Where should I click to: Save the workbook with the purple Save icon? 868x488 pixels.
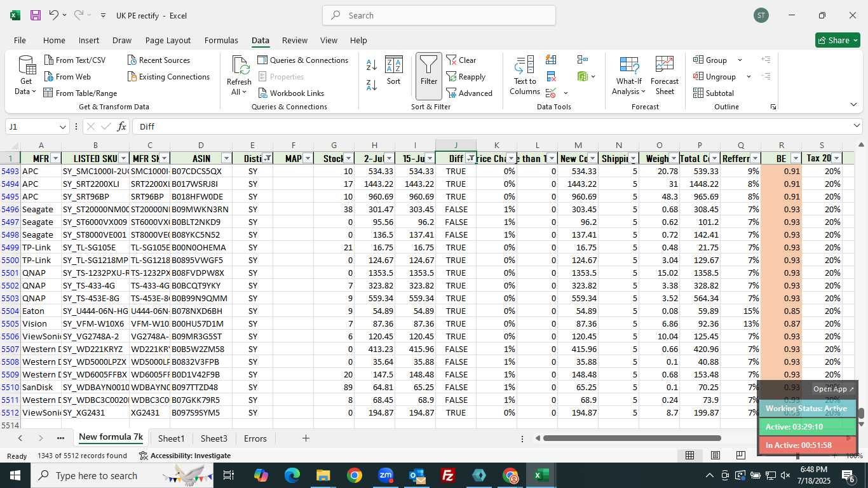(36, 15)
